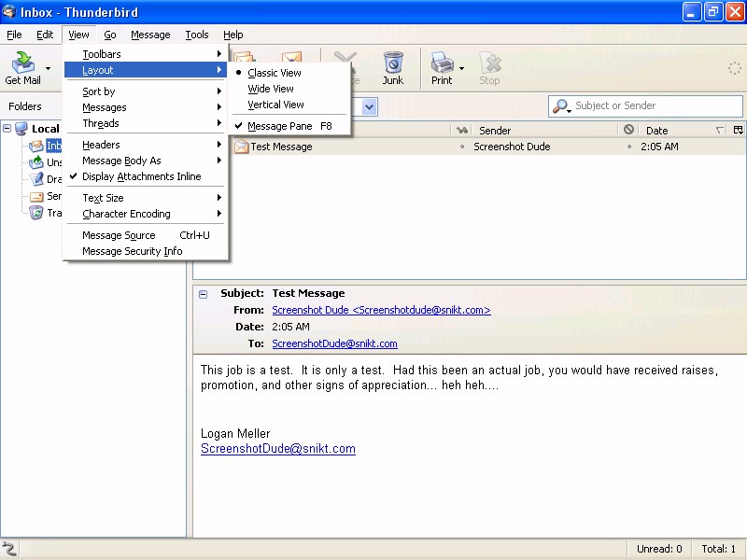
Task: Click the Total: 1 status text
Action: point(718,549)
